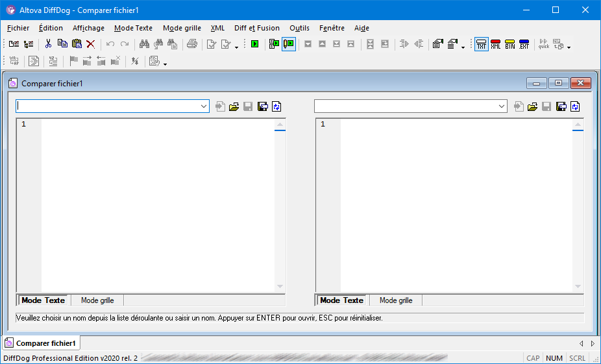Start comparison with green play icon
The width and height of the screenshot is (601, 364).
[254, 44]
